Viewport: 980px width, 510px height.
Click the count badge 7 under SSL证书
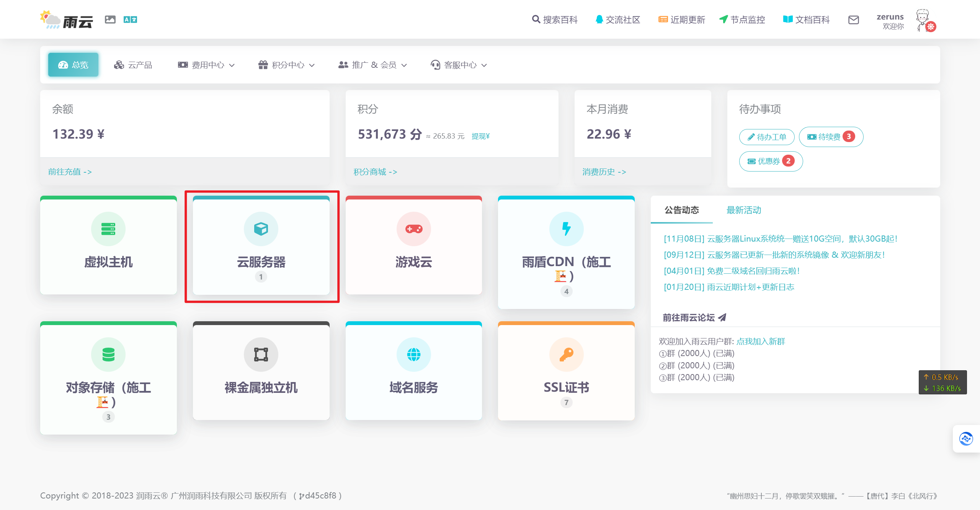click(x=567, y=402)
